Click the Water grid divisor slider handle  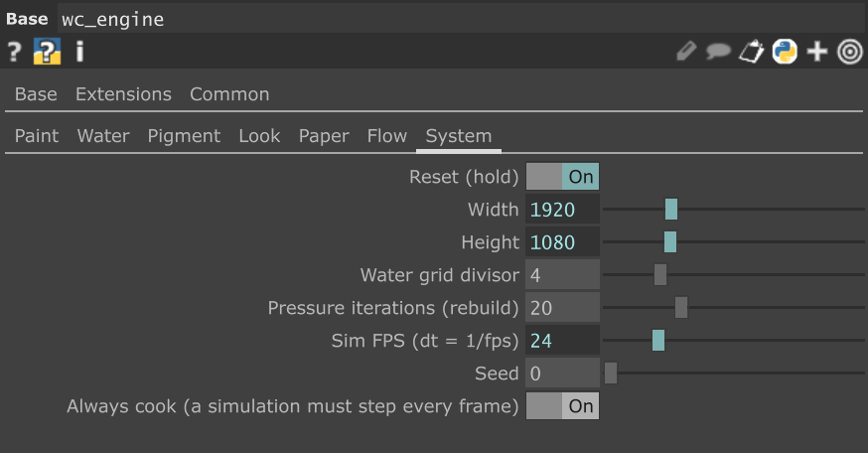tap(659, 274)
